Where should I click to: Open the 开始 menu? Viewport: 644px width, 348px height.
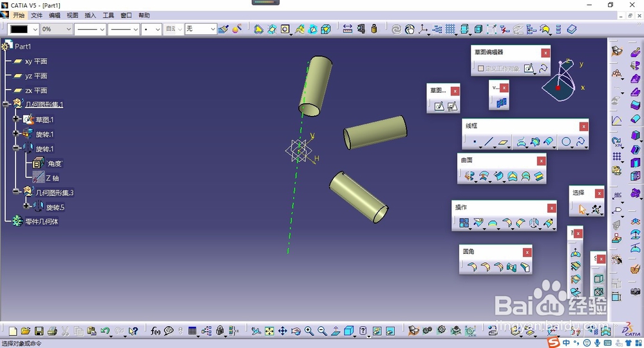(19, 15)
